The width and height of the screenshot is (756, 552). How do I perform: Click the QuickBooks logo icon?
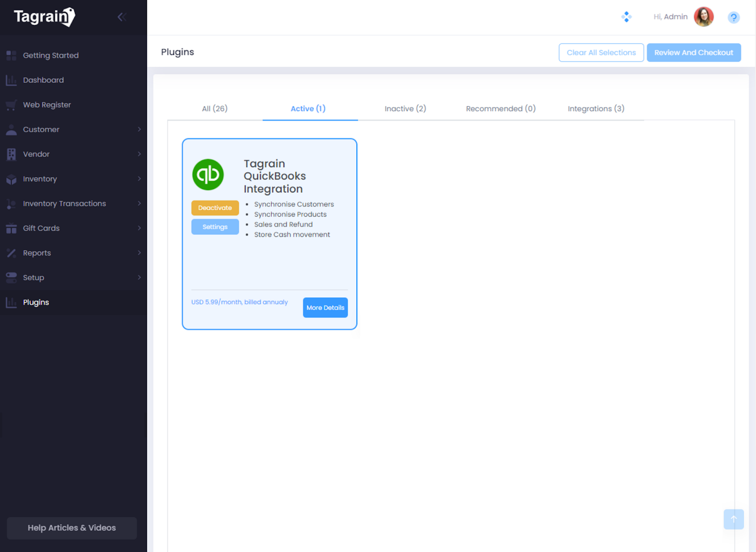[x=208, y=175]
